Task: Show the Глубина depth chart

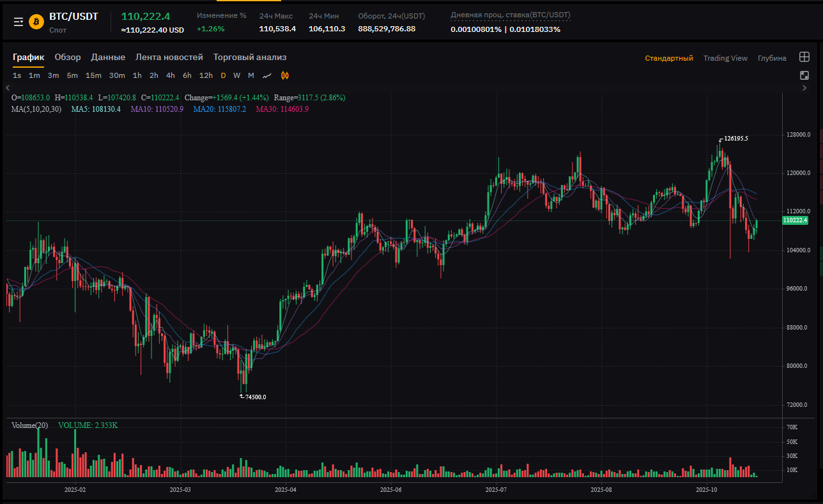Action: (772, 58)
